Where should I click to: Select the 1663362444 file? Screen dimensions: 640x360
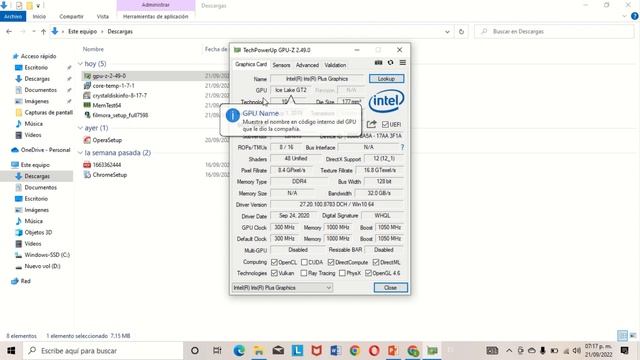pyautogui.click(x=107, y=165)
